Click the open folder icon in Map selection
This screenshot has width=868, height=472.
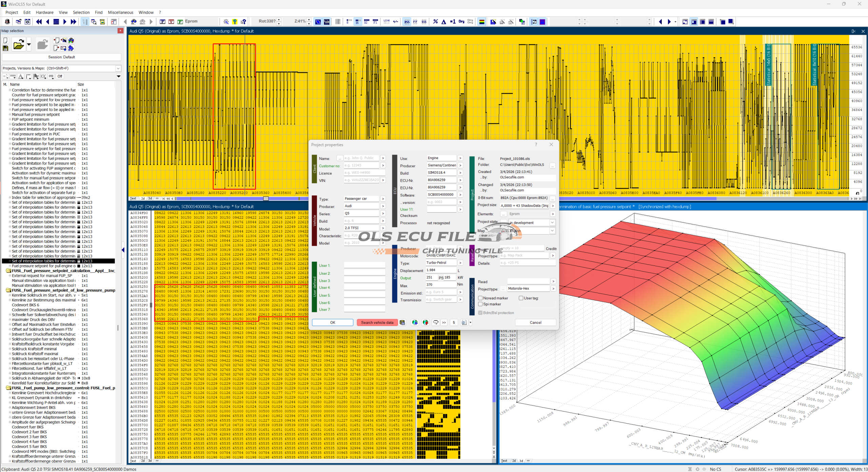point(18,44)
